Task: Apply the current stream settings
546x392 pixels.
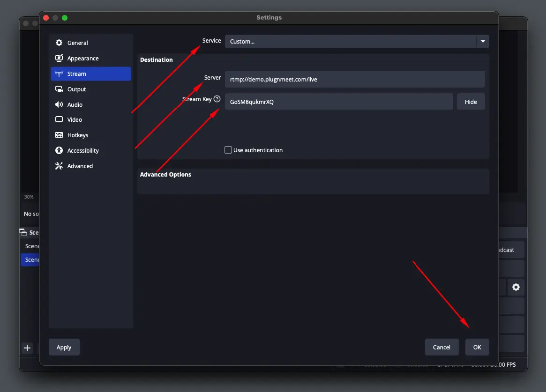Action: [x=64, y=347]
